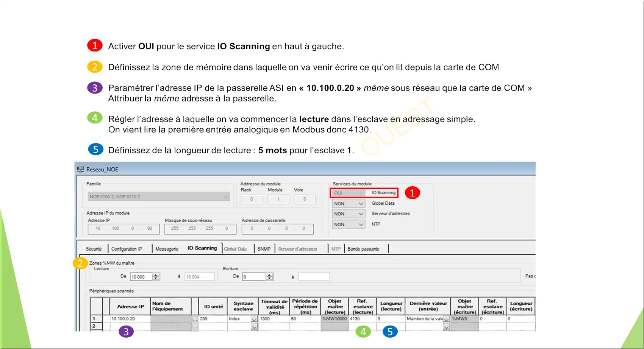
Task: Click the Reseau_NOE window title icon
Action: [80, 169]
